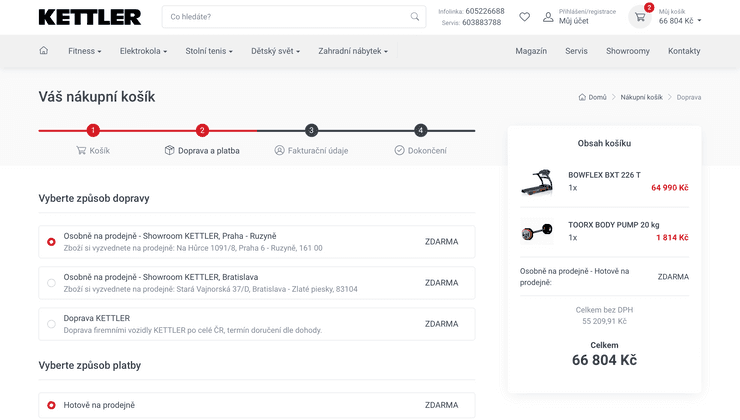The width and height of the screenshot is (740, 420).
Task: Open the Magazín menu item
Action: [x=531, y=51]
